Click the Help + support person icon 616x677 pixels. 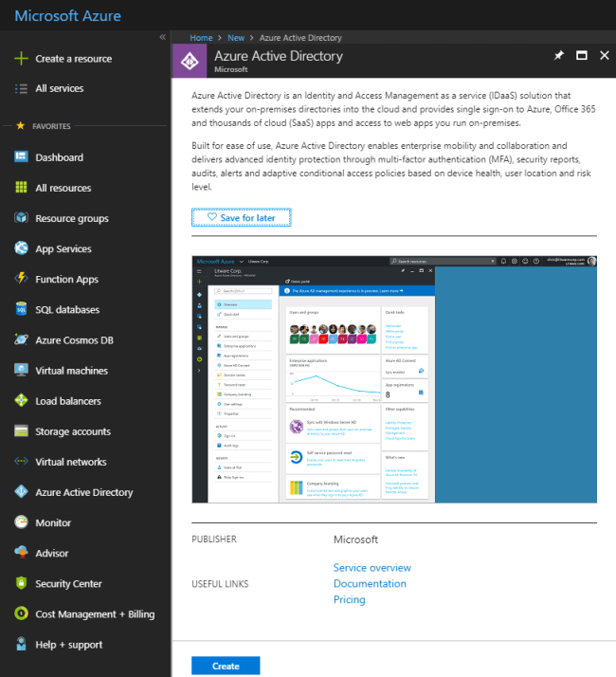pyautogui.click(x=21, y=644)
